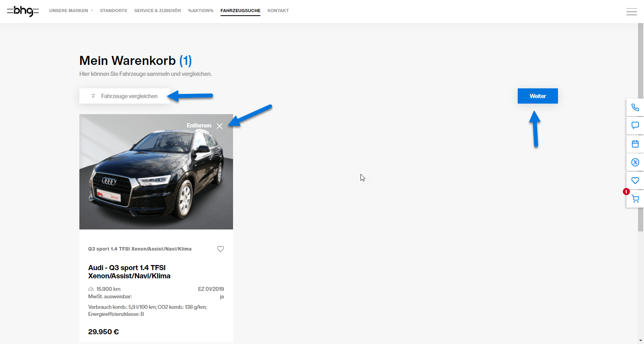The image size is (644, 344).
Task: Click the Mein Warenkorb heading
Action: [136, 61]
